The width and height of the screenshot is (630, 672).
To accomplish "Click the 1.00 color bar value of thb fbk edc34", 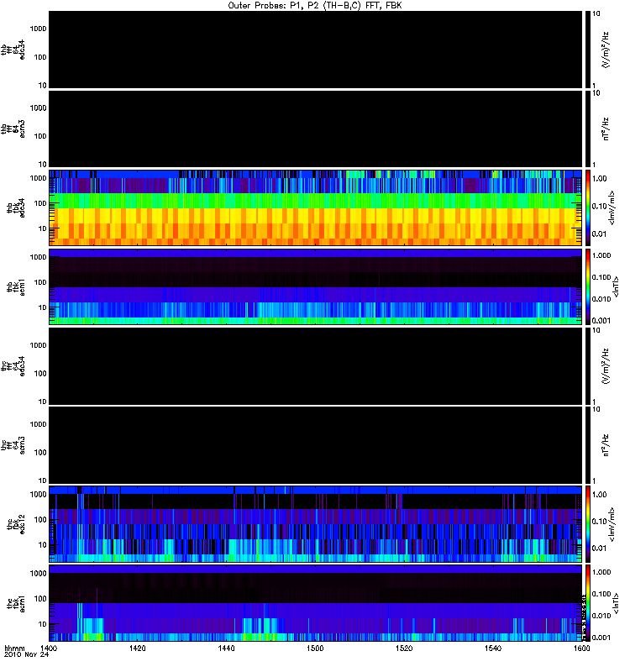I will pos(600,179).
